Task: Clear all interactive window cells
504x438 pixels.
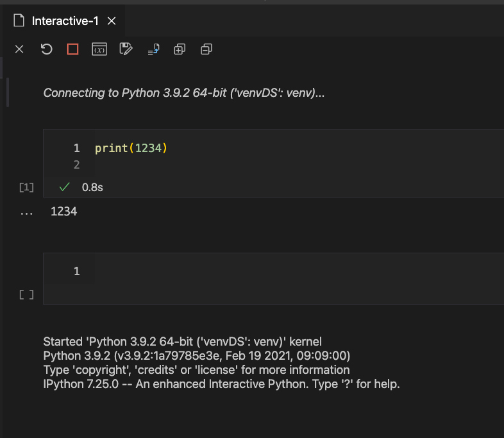Action: 19,49
